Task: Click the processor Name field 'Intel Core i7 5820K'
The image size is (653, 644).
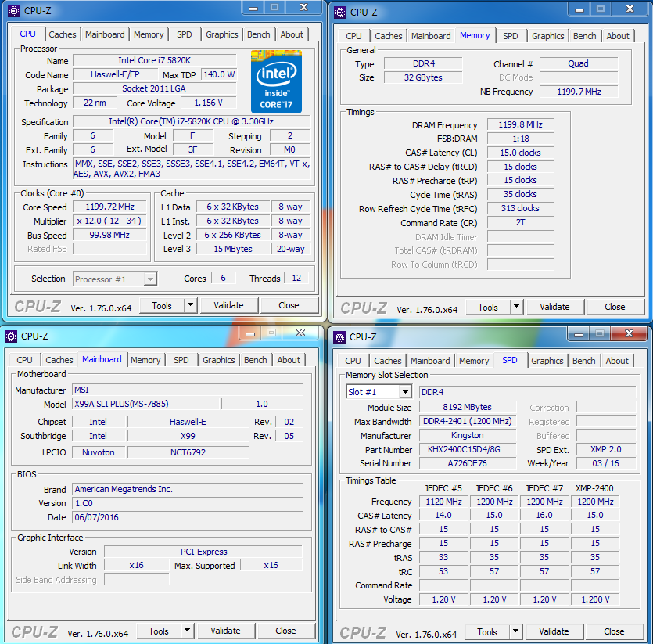Action: point(155,60)
